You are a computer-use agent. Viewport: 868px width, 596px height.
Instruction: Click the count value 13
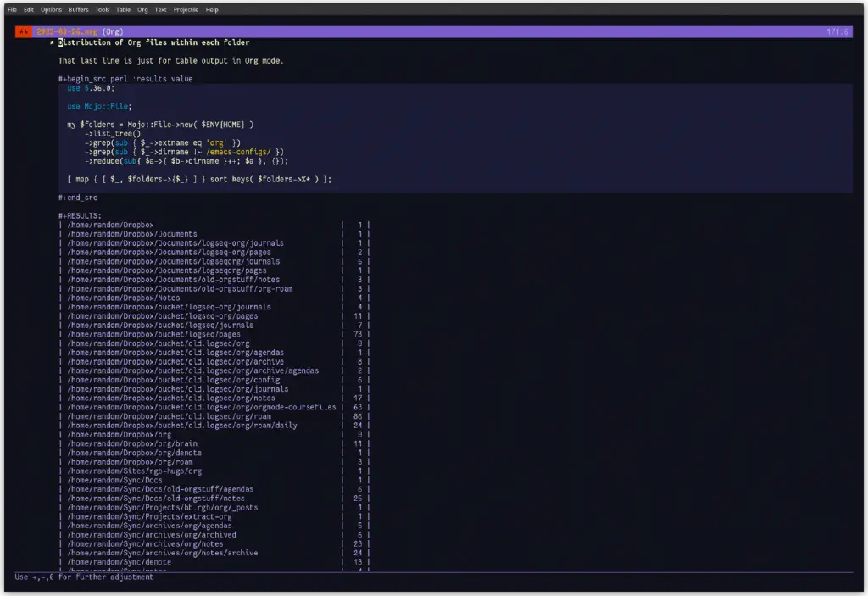(x=358, y=562)
